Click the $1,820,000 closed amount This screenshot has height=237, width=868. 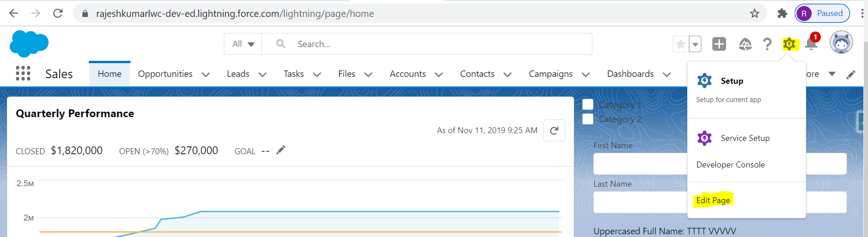pyautogui.click(x=76, y=151)
